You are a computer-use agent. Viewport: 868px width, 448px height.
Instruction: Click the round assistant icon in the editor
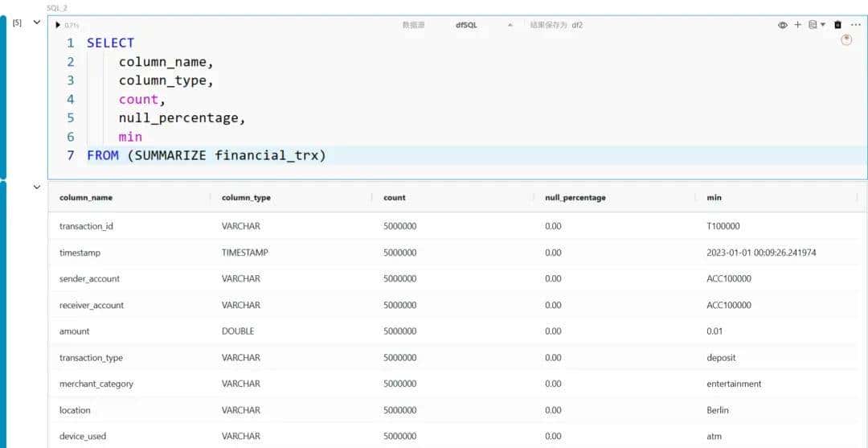(x=845, y=40)
